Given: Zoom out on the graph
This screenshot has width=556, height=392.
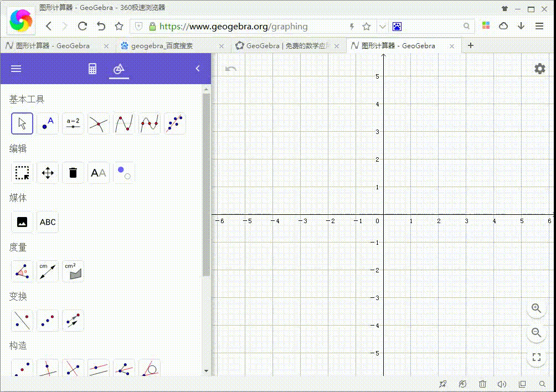Looking at the screenshot, I should click(536, 332).
